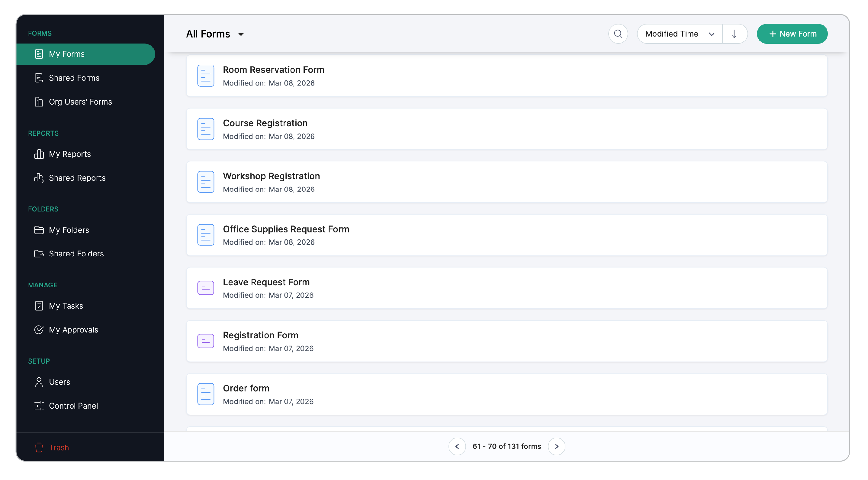Click the Org Users' Forms building icon
Screen dimensions: 868x480
[x=39, y=102]
